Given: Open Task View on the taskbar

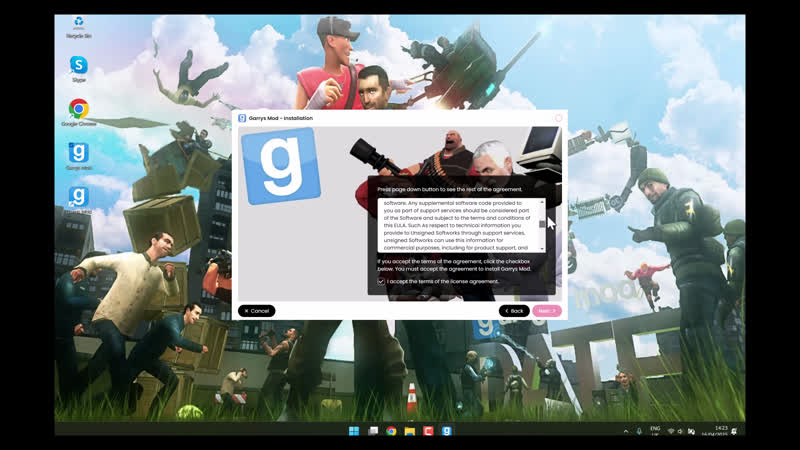Looking at the screenshot, I should [x=373, y=431].
